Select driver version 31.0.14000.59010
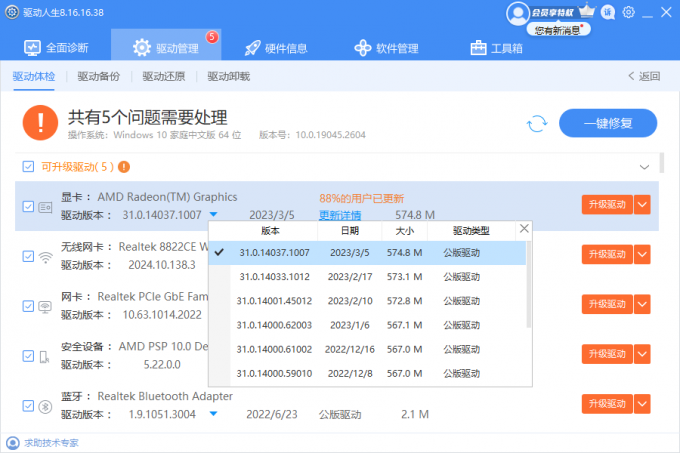 (x=367, y=373)
